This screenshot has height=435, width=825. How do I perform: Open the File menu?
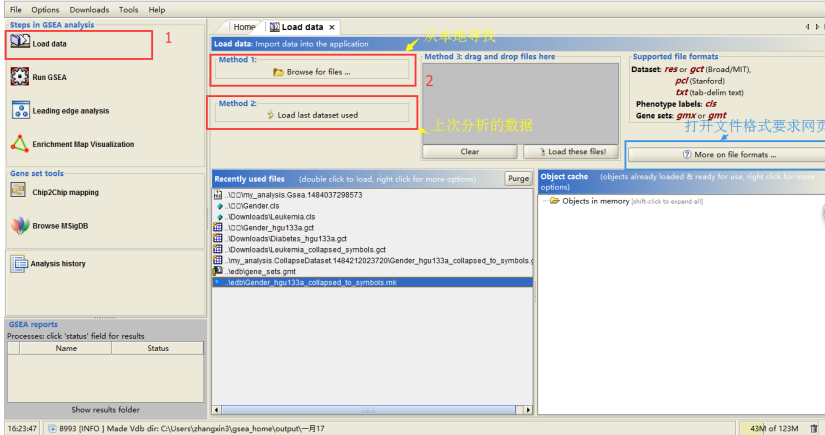(16, 9)
